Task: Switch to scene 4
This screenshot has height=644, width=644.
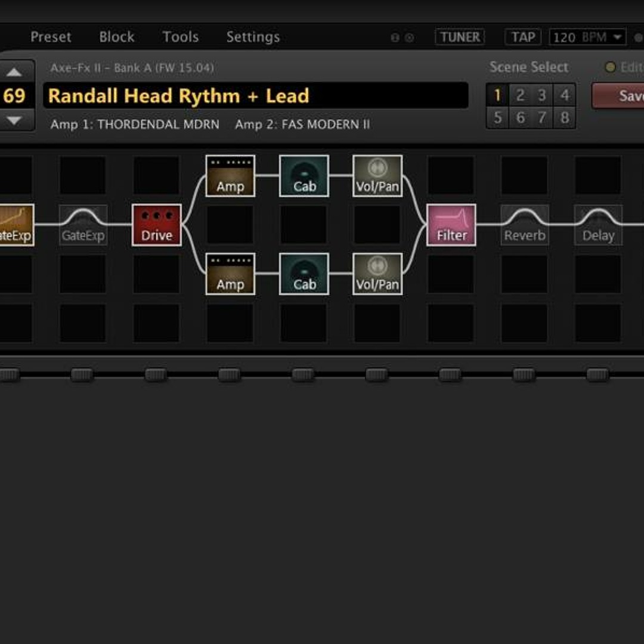Action: [564, 95]
